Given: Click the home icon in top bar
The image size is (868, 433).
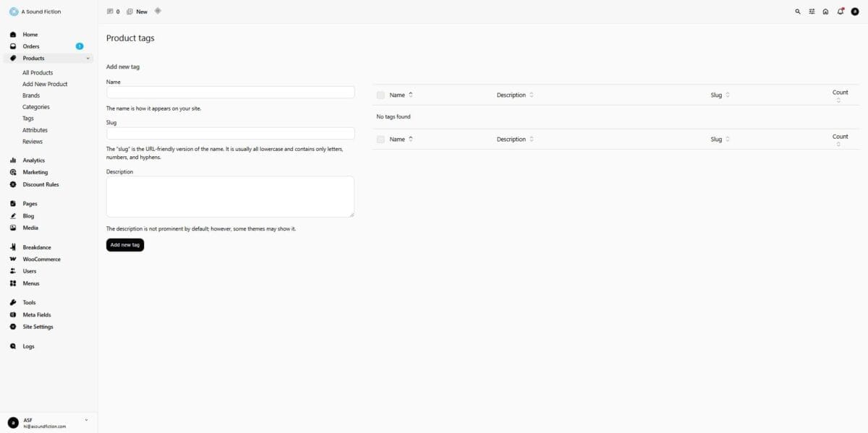Looking at the screenshot, I should [825, 12].
